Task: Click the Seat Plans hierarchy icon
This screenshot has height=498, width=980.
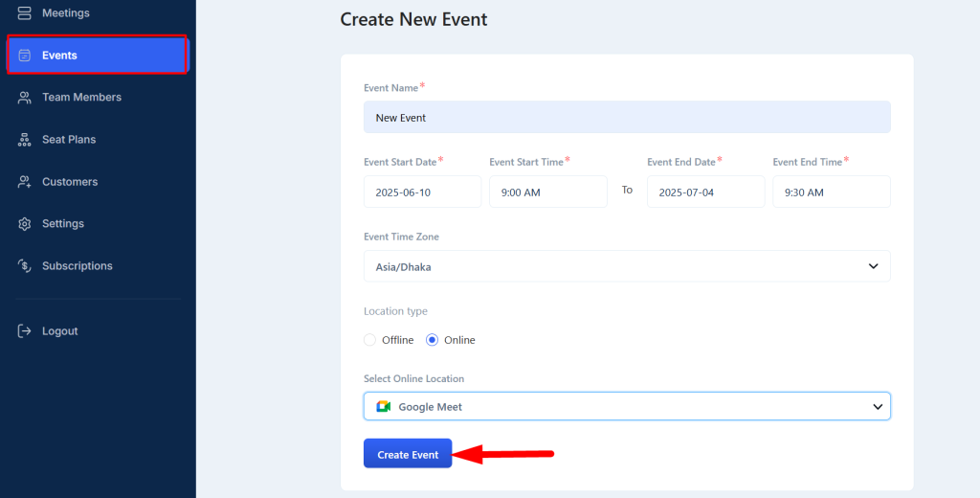Action: (24, 140)
